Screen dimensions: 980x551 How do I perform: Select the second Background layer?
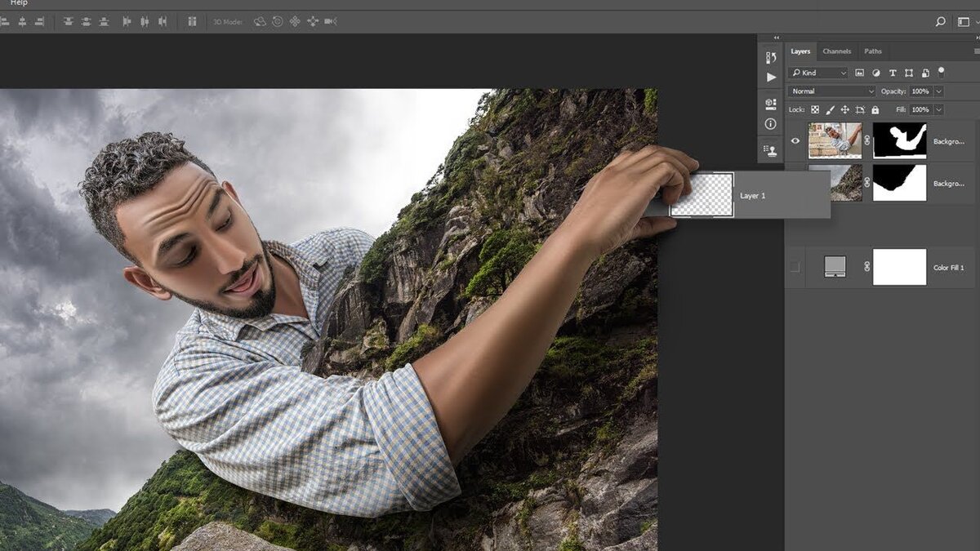pyautogui.click(x=947, y=183)
